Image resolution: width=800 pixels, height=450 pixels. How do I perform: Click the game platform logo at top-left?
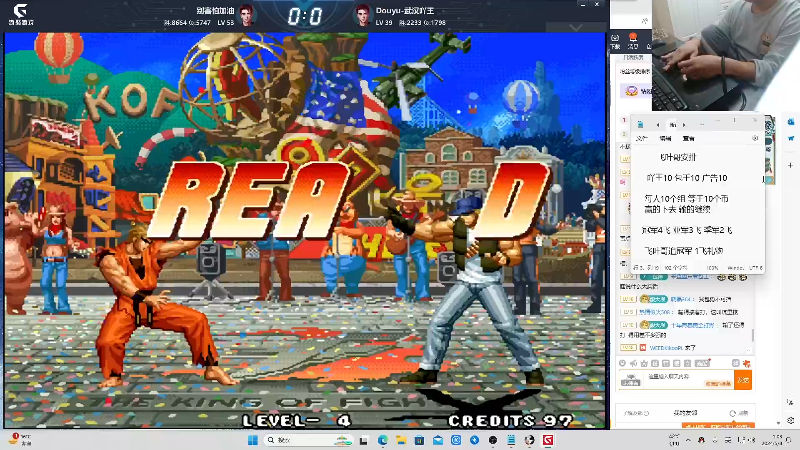(20, 14)
